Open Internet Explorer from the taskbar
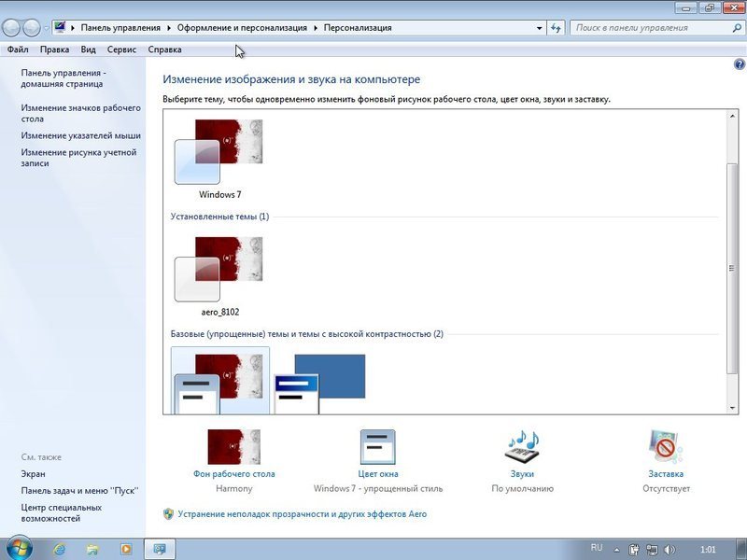 (61, 549)
